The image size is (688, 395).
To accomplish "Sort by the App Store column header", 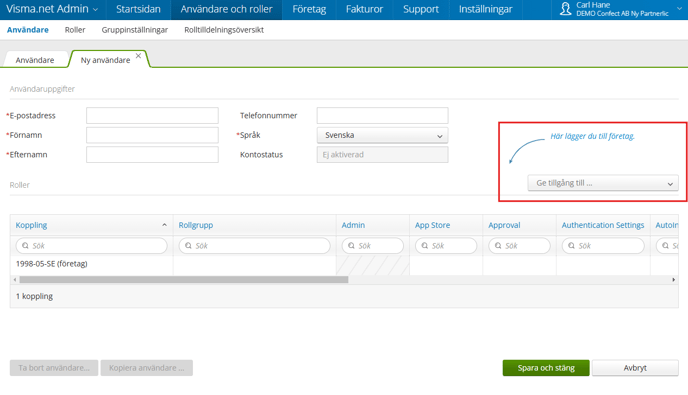I will click(433, 225).
